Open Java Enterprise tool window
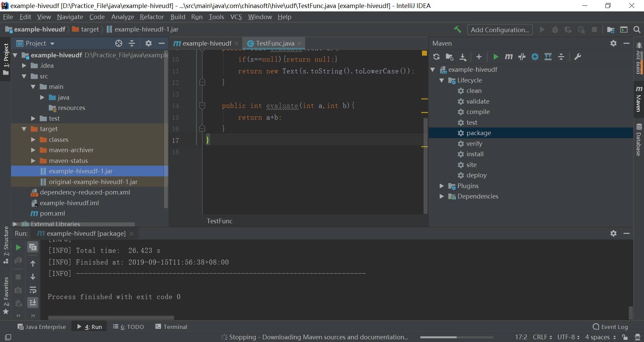 [x=42, y=327]
